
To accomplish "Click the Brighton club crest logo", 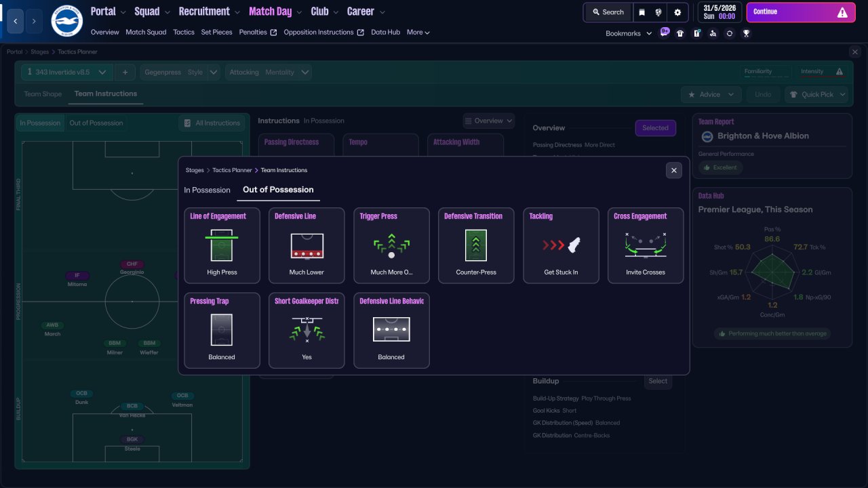I will pyautogui.click(x=66, y=21).
